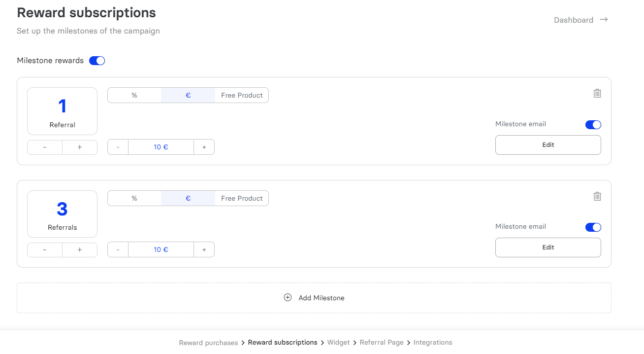Disable Milestone email for 1 Referral milestone
This screenshot has width=644, height=354.
[x=593, y=125]
